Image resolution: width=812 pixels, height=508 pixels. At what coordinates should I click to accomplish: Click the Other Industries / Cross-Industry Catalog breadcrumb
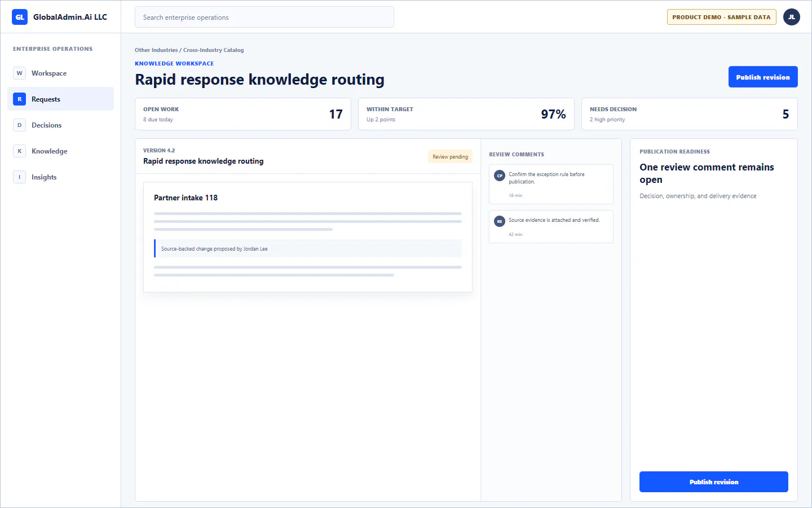[189, 50]
